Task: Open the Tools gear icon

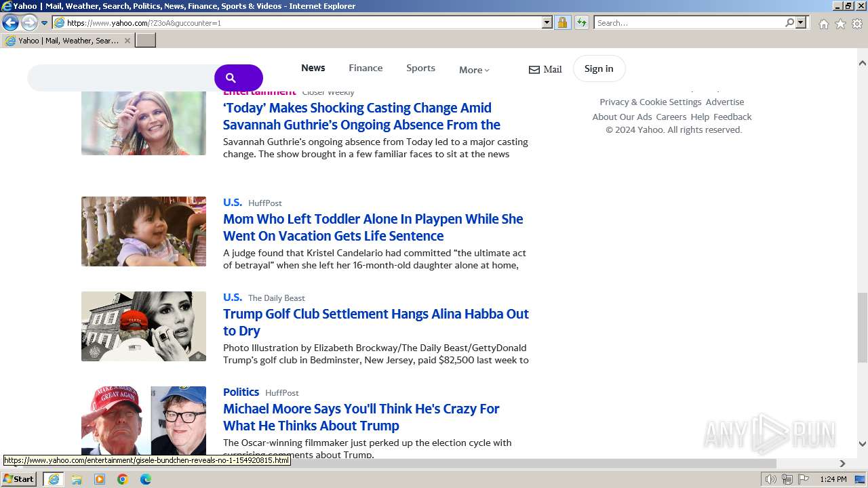Action: pos(857,24)
